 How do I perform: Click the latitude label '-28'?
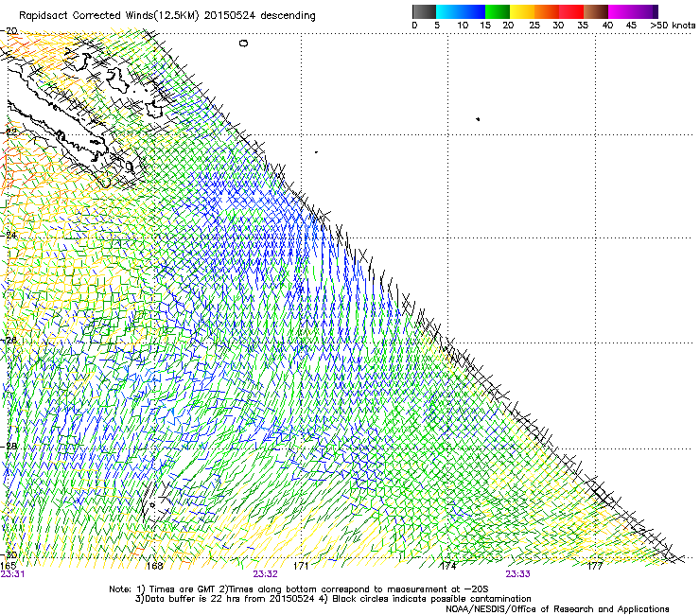point(9,447)
